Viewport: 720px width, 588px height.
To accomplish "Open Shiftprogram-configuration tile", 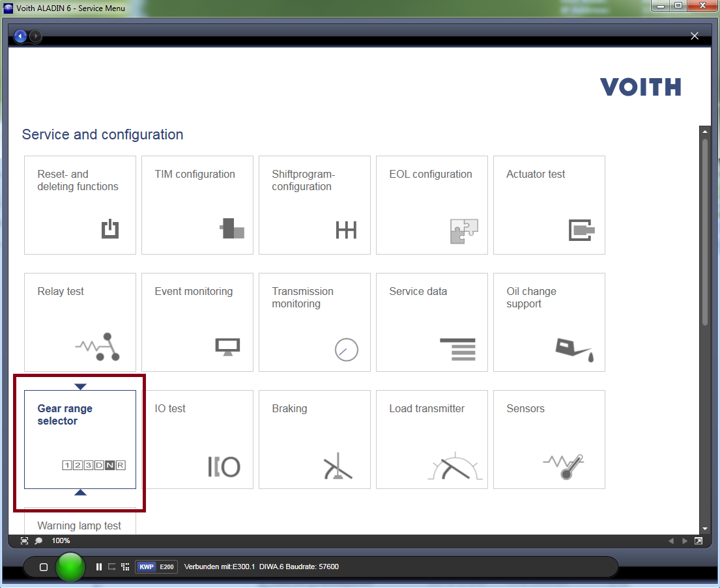I will point(315,205).
